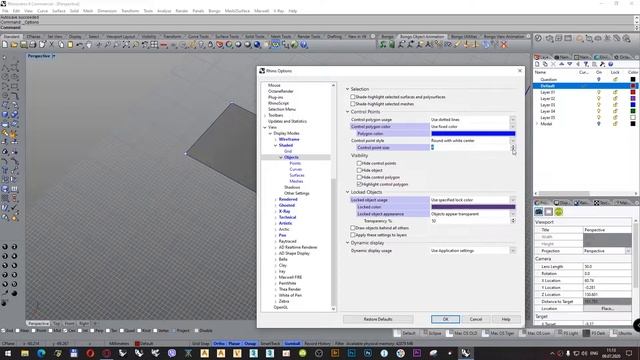Click the Transparency % stepper arrows
Screen dimensions: 640x360
point(513,221)
